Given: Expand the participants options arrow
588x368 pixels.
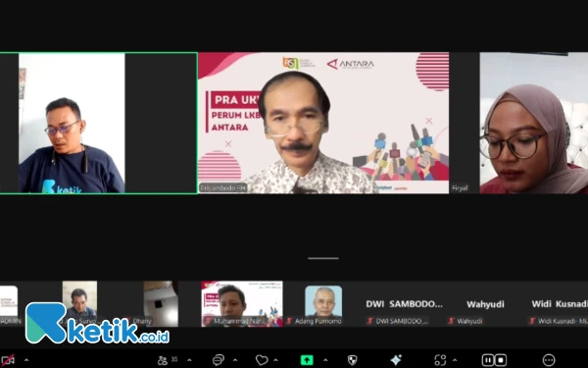Looking at the screenshot, I should click(x=189, y=360).
